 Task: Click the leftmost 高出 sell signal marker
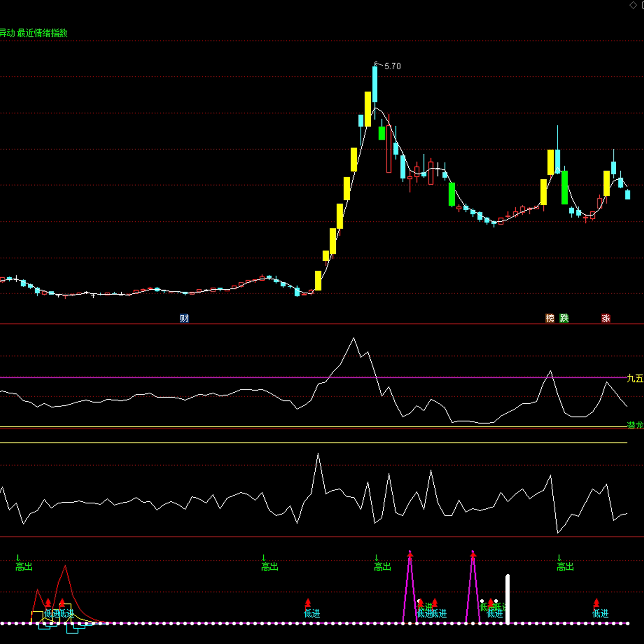(x=24, y=567)
